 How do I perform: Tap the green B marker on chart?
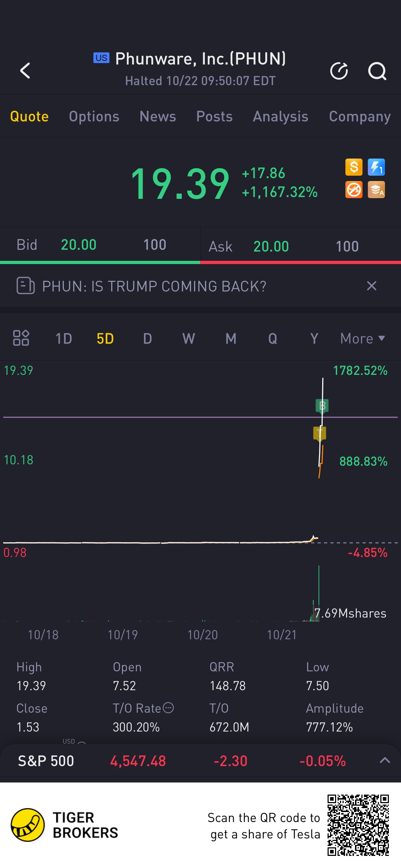[x=322, y=406]
